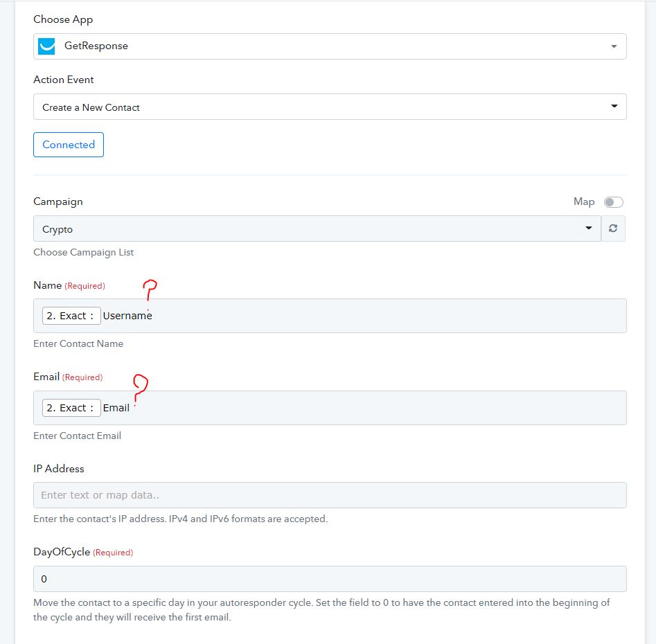Select the '2. Exact :' tag in Email field

[x=71, y=408]
